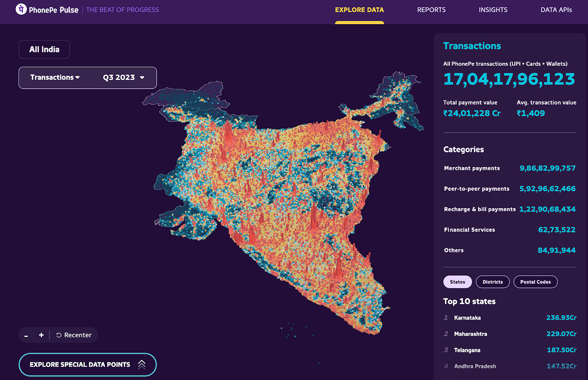Image resolution: width=588 pixels, height=380 pixels.
Task: Click the Recenter map button
Action: coord(74,335)
